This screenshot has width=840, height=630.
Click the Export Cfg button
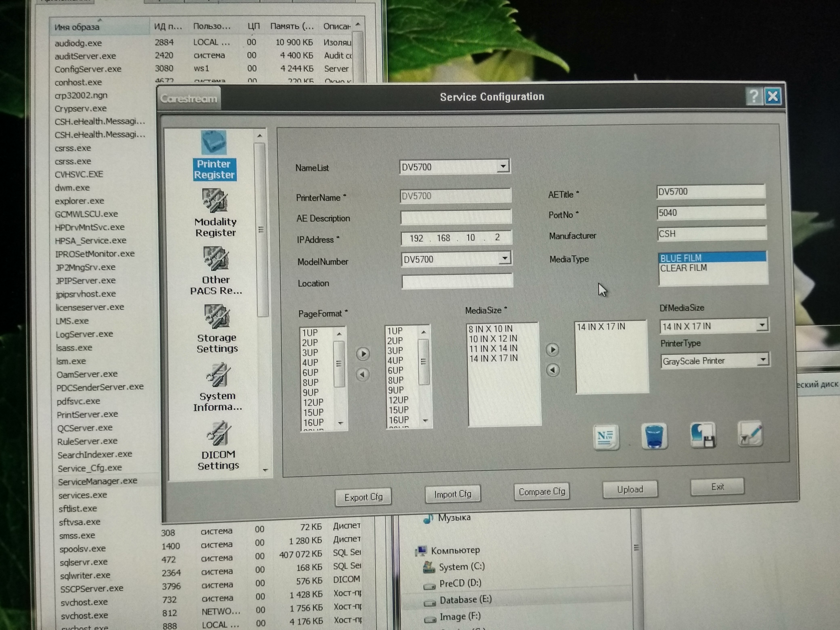click(x=363, y=497)
